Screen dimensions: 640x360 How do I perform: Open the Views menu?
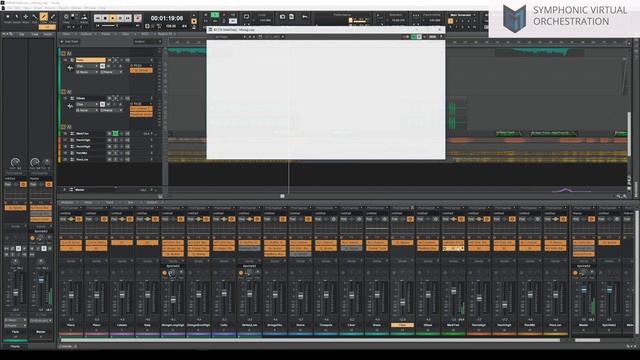(x=27, y=7)
